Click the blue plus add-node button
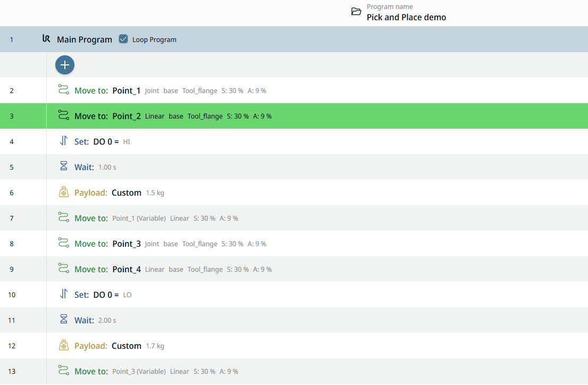The height and width of the screenshot is (385, 588). (x=65, y=65)
